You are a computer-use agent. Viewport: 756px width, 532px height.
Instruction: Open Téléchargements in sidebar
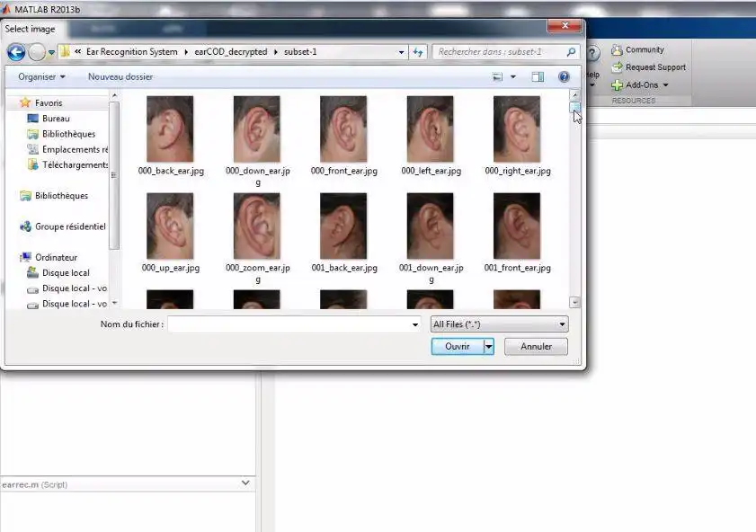(75, 164)
